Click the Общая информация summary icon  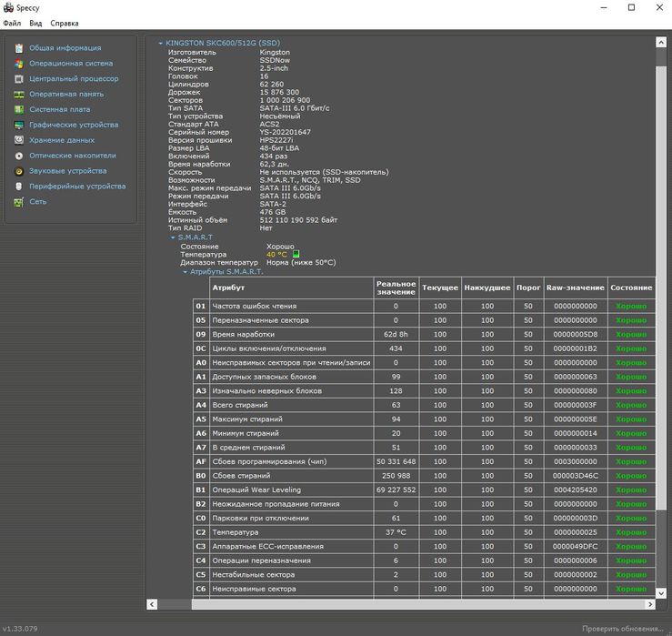tap(19, 48)
